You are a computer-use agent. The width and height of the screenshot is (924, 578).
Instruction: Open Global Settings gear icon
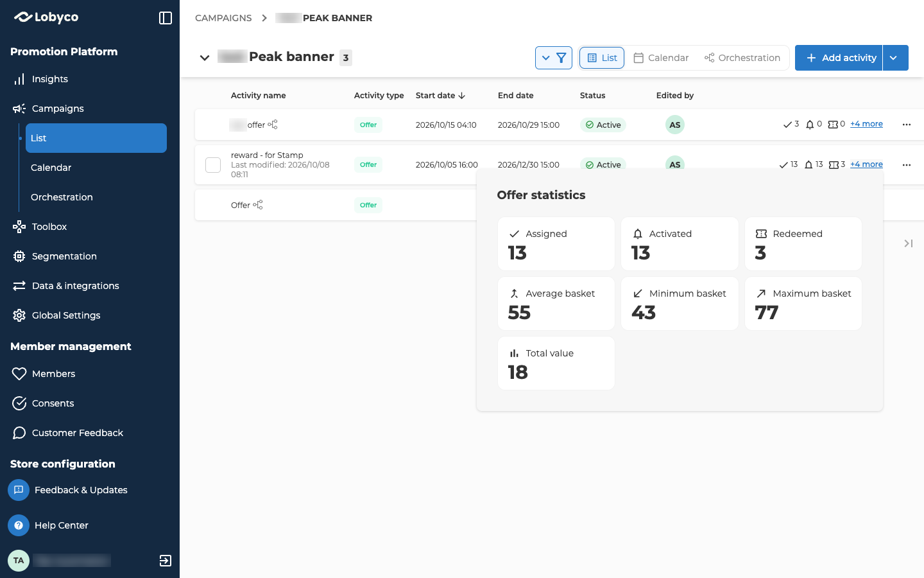19,315
